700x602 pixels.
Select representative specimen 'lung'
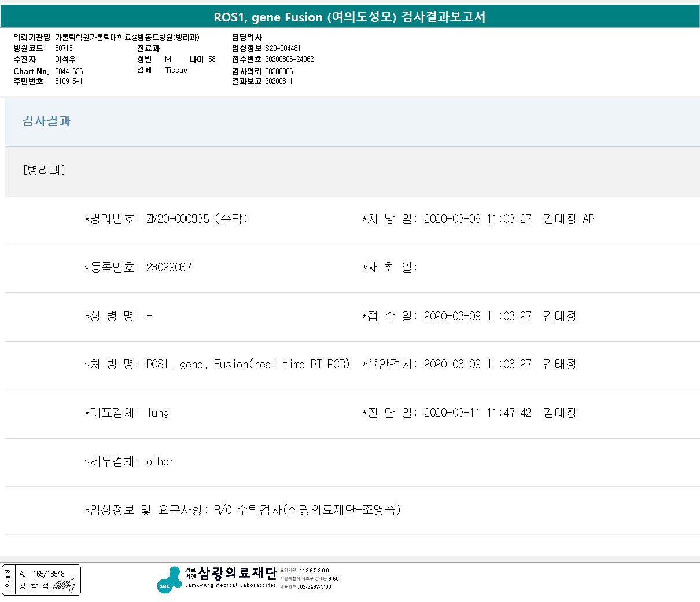pos(159,413)
